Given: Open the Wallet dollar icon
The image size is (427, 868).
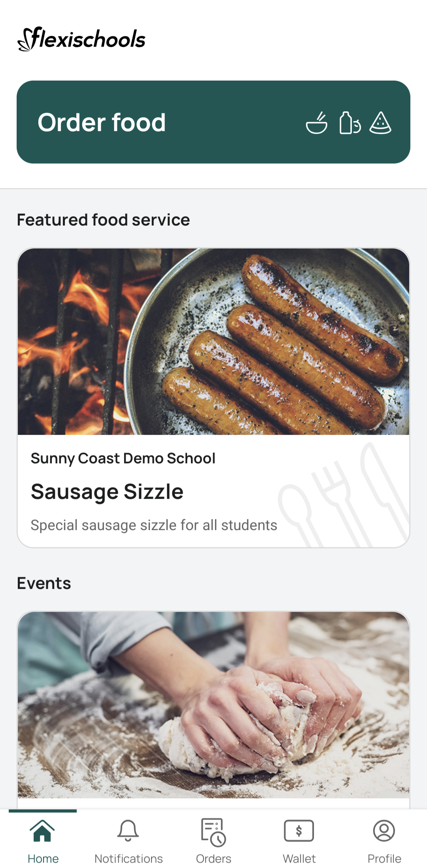Looking at the screenshot, I should 299,830.
